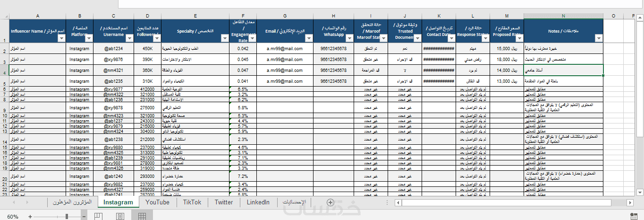The width and height of the screenshot is (644, 220).
Task: Adjust the zoom slider handle
Action: (x=67, y=216)
